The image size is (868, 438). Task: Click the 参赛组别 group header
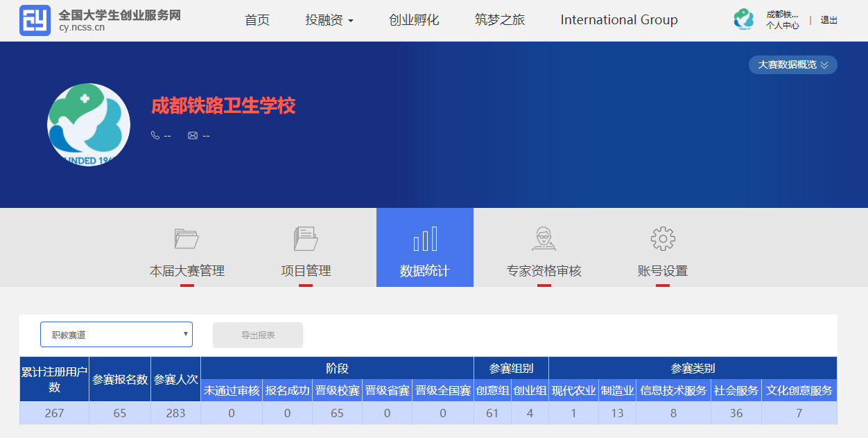[512, 368]
